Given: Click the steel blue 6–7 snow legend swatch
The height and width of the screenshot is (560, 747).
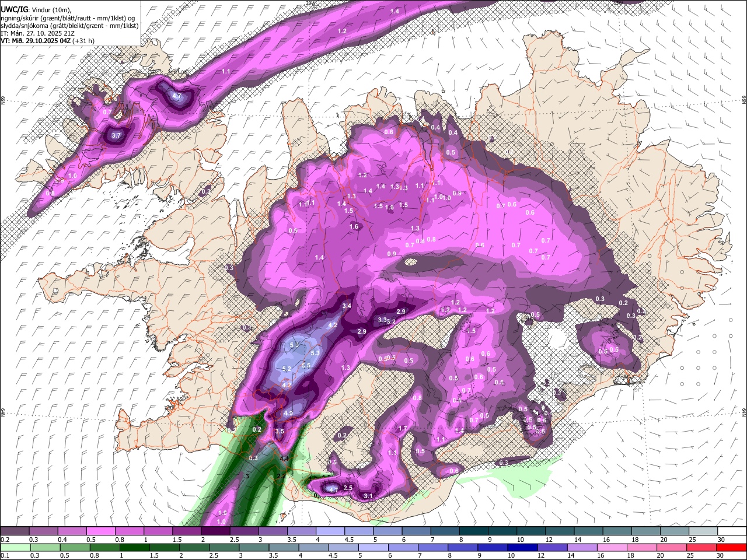Looking at the screenshot, I should [415, 531].
